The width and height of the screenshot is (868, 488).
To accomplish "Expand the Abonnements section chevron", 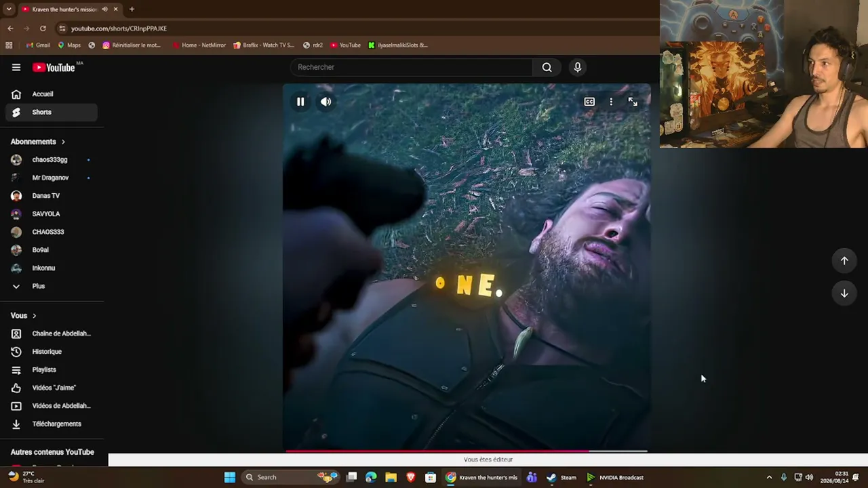I will point(63,142).
